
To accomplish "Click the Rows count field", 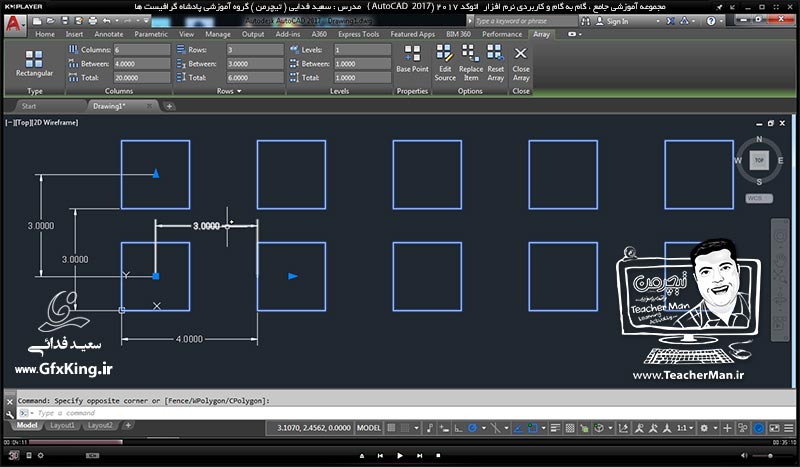I will 255,50.
